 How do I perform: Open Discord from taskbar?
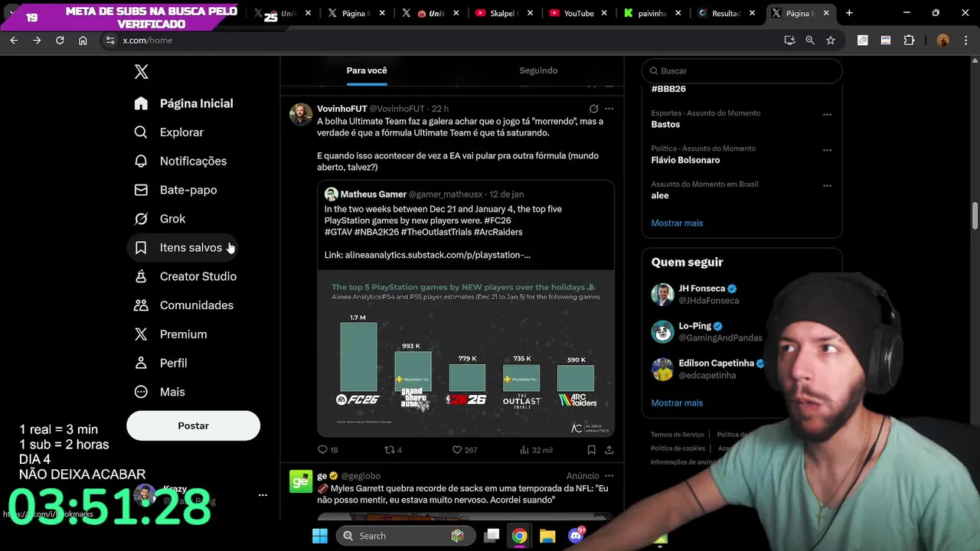(x=576, y=536)
